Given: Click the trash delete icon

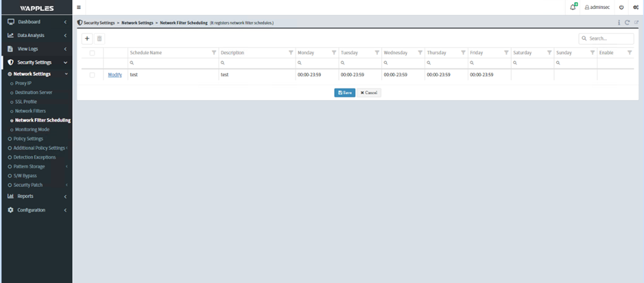Looking at the screenshot, I should 99,39.
